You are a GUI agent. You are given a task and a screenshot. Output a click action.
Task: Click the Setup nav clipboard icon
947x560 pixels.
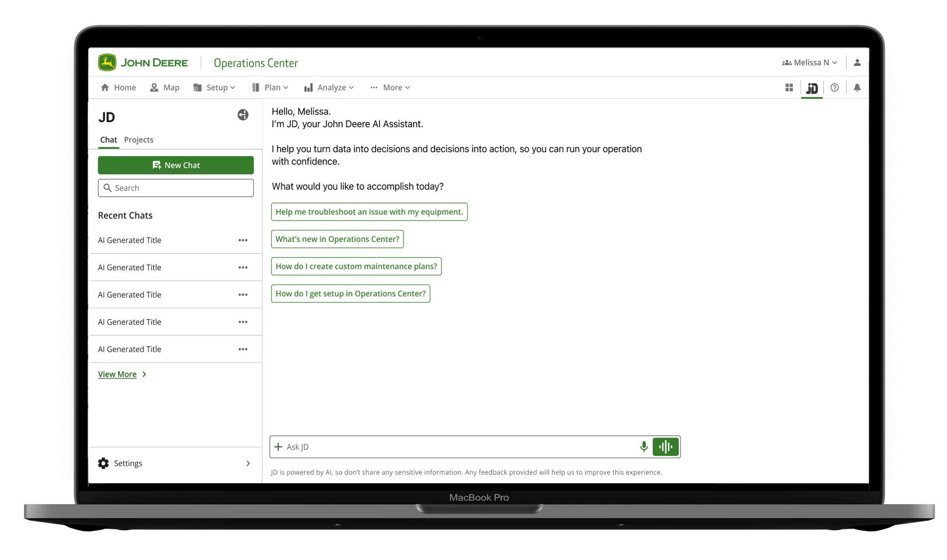click(x=198, y=88)
